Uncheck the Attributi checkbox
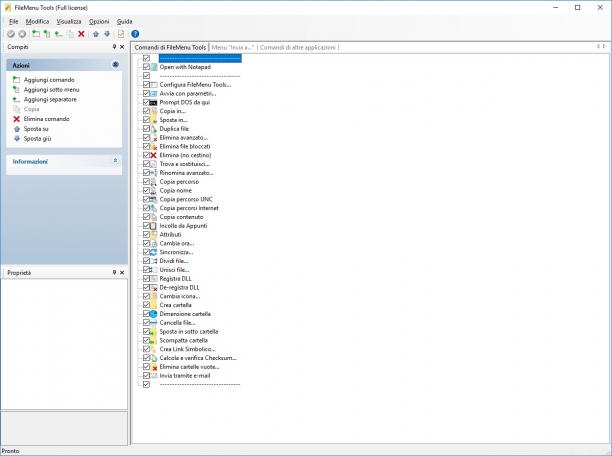Image resolution: width=612 pixels, height=456 pixels. tap(146, 235)
